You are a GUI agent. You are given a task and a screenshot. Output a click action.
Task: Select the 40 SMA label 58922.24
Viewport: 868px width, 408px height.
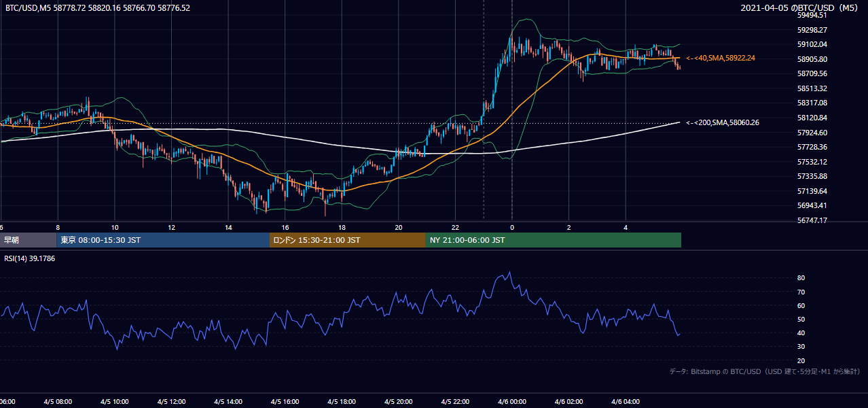click(x=721, y=58)
